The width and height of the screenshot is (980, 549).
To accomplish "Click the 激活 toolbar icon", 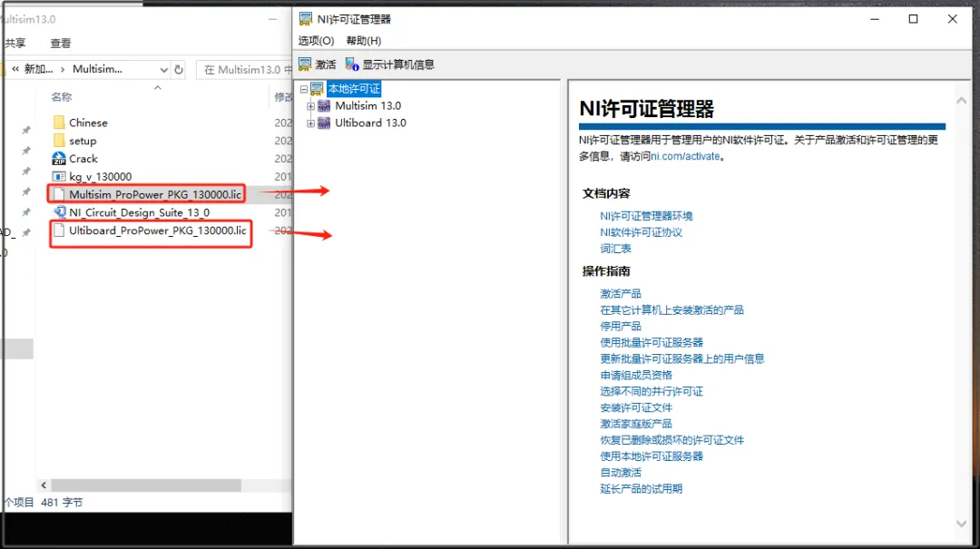I will (x=305, y=64).
